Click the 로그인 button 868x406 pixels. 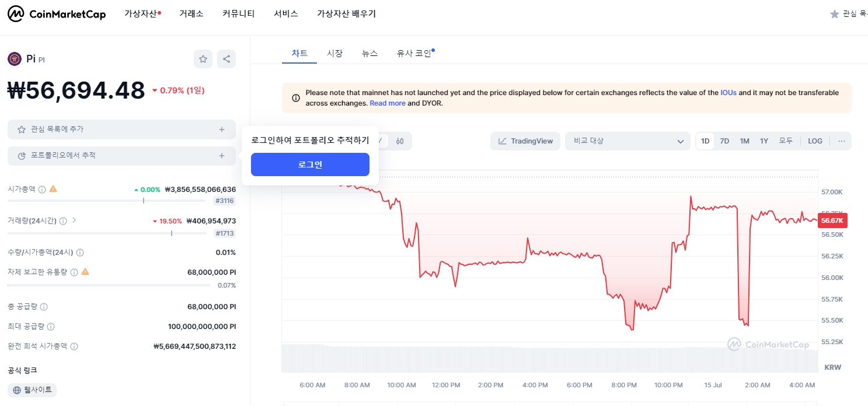310,164
